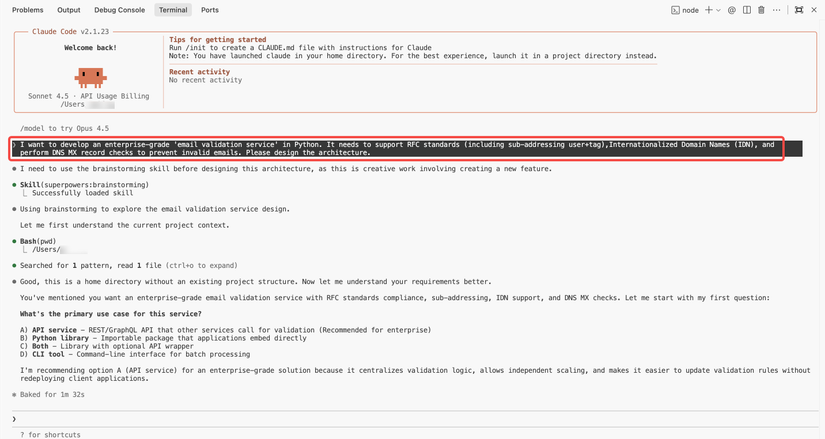Click 'I'm recommending option A' paragraph
The height and width of the screenshot is (439, 825).
point(415,374)
